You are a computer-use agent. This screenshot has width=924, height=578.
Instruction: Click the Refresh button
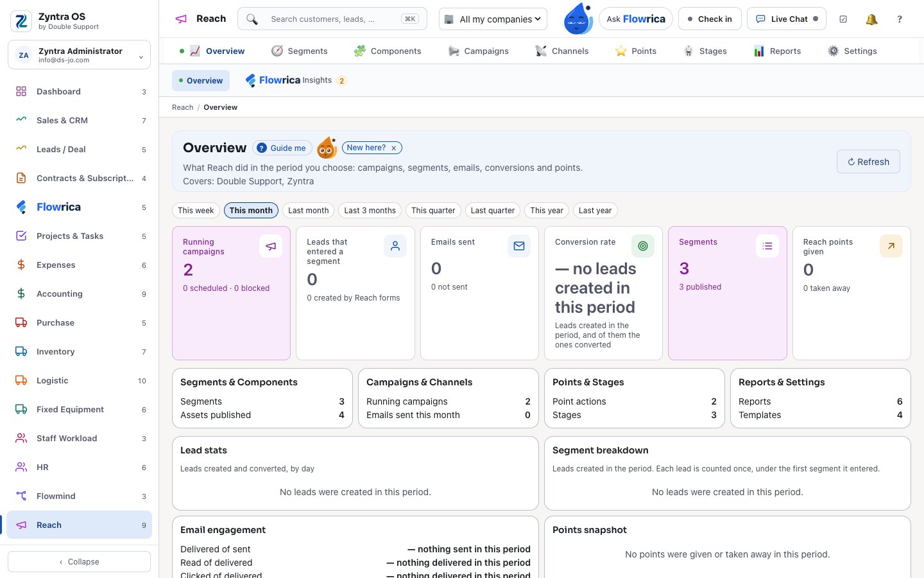pyautogui.click(x=868, y=162)
